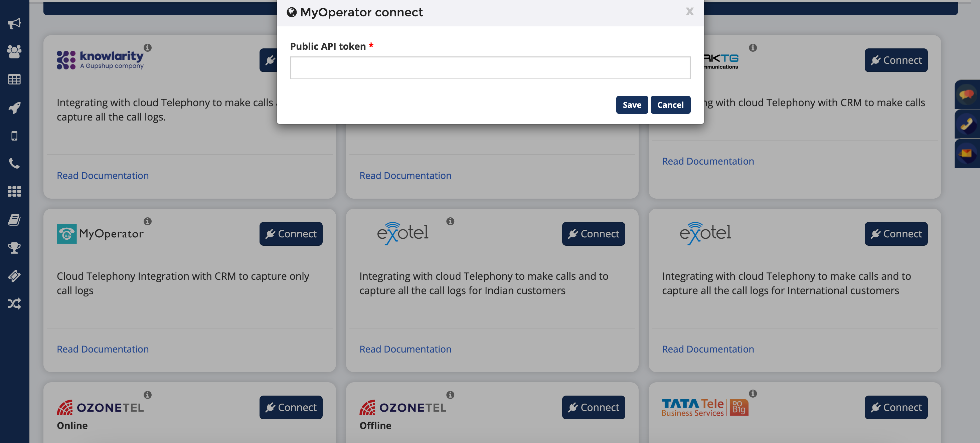Read Documentation for Exotel International customers

707,349
